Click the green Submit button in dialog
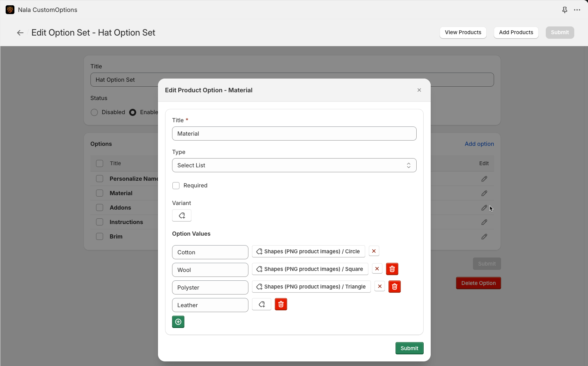Image resolution: width=588 pixels, height=366 pixels. [x=409, y=348]
